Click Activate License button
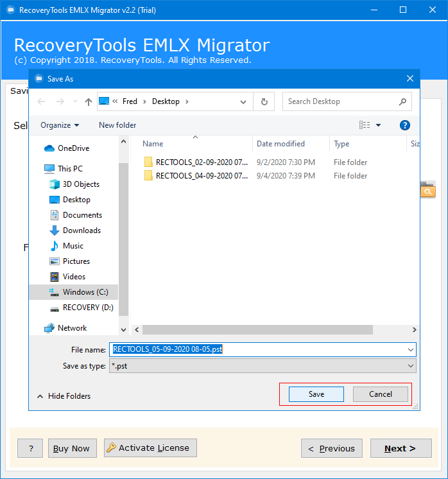Screen dimensions: 448x479 [x=150, y=448]
